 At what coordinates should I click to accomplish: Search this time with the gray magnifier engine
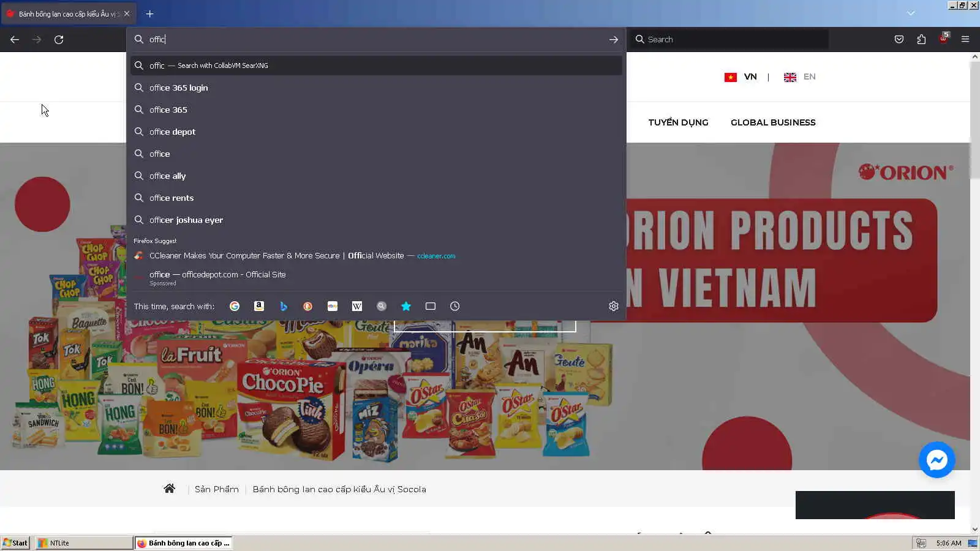[382, 306]
